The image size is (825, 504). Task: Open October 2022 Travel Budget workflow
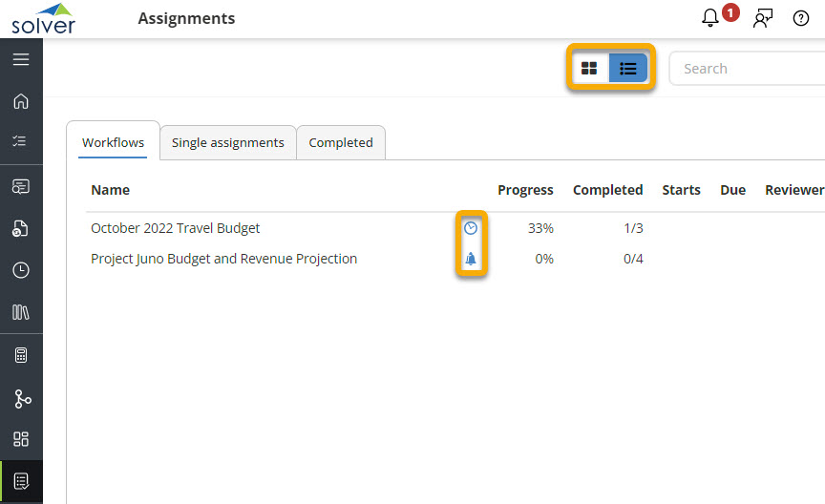coord(175,228)
